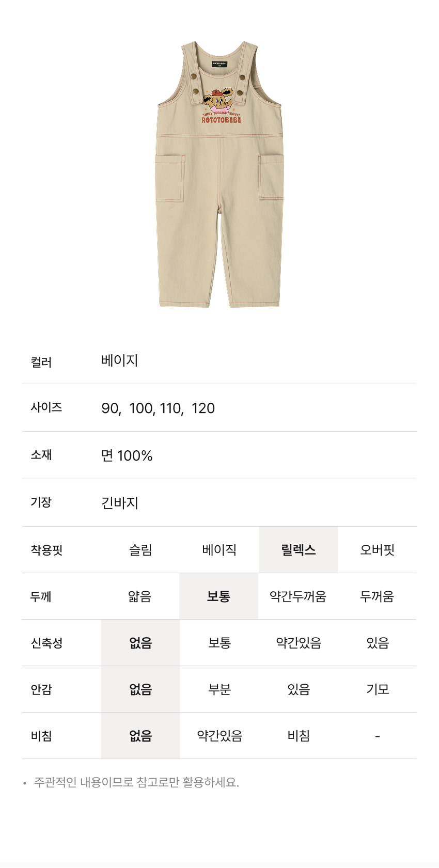Choose 없음 in the 비침 row
The height and width of the screenshot is (868, 439).
coord(140,736)
